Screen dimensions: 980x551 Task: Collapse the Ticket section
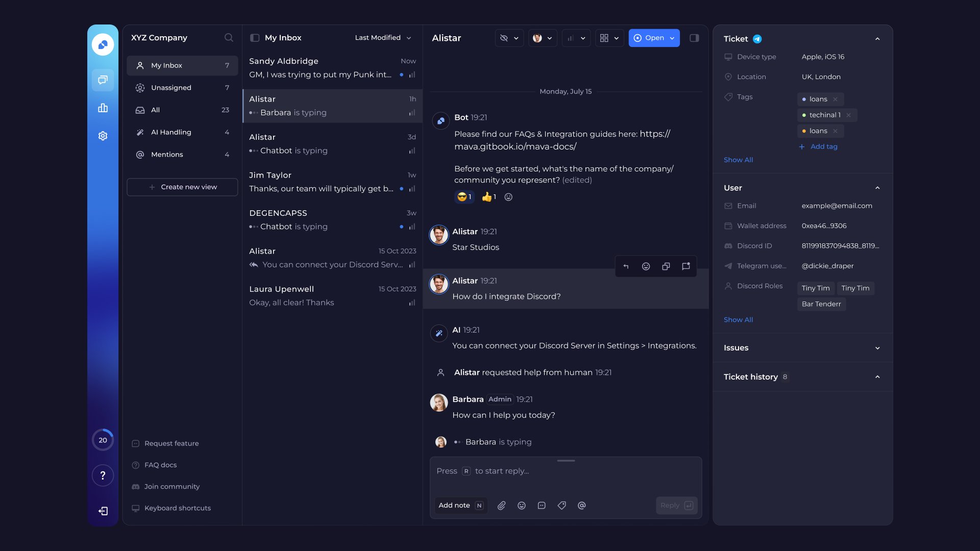click(877, 39)
